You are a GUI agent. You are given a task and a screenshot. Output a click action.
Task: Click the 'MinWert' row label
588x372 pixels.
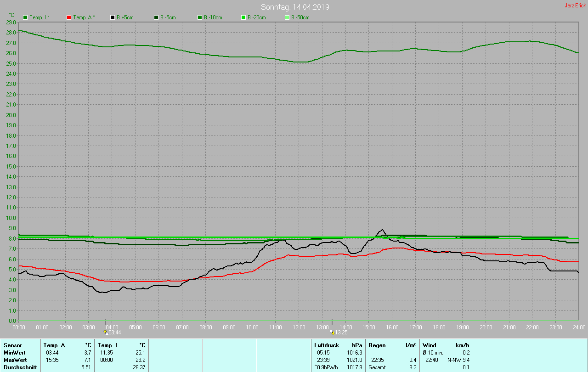coord(14,352)
